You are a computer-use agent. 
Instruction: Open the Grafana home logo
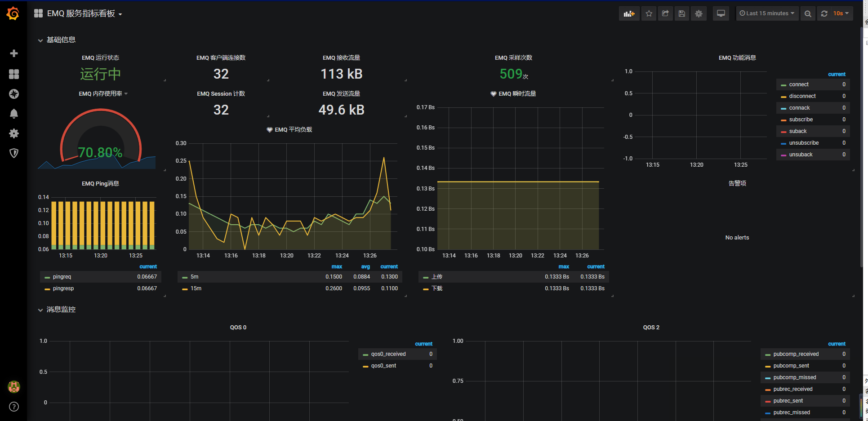coord(13,13)
